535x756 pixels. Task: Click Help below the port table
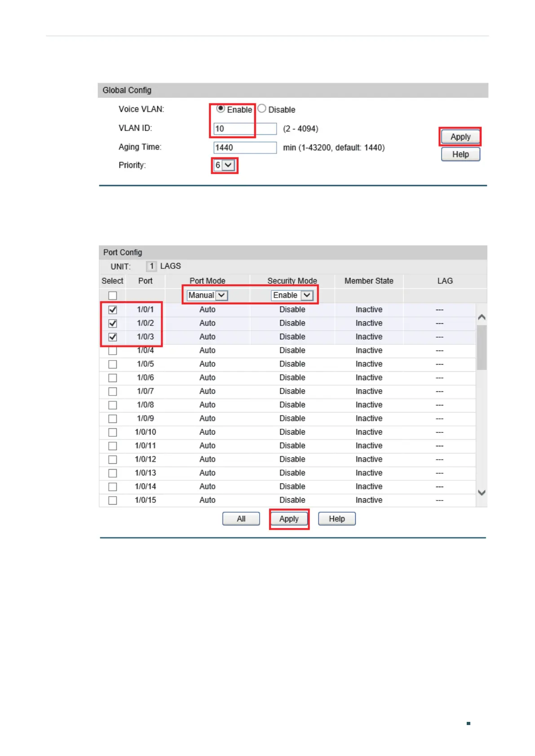point(337,519)
